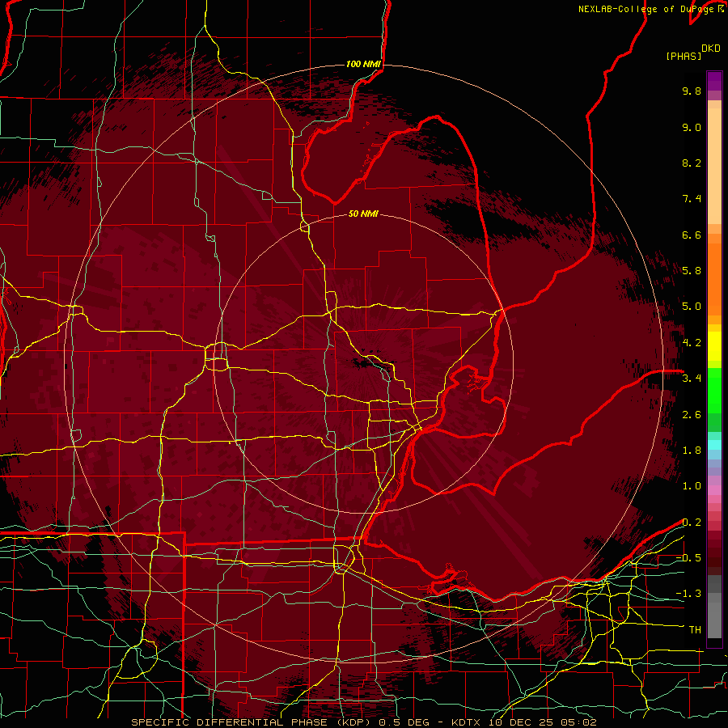This screenshot has width=728, height=728.
Task: Click the [PHAS] legend header
Action: point(684,56)
